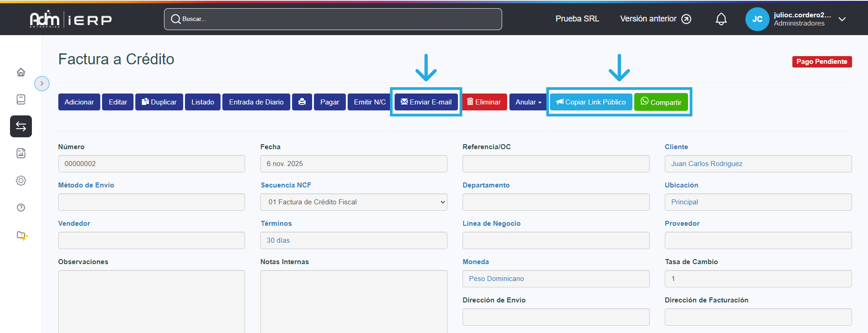Expand the user account menu chevron
The height and width of the screenshot is (333, 868).
(x=842, y=19)
